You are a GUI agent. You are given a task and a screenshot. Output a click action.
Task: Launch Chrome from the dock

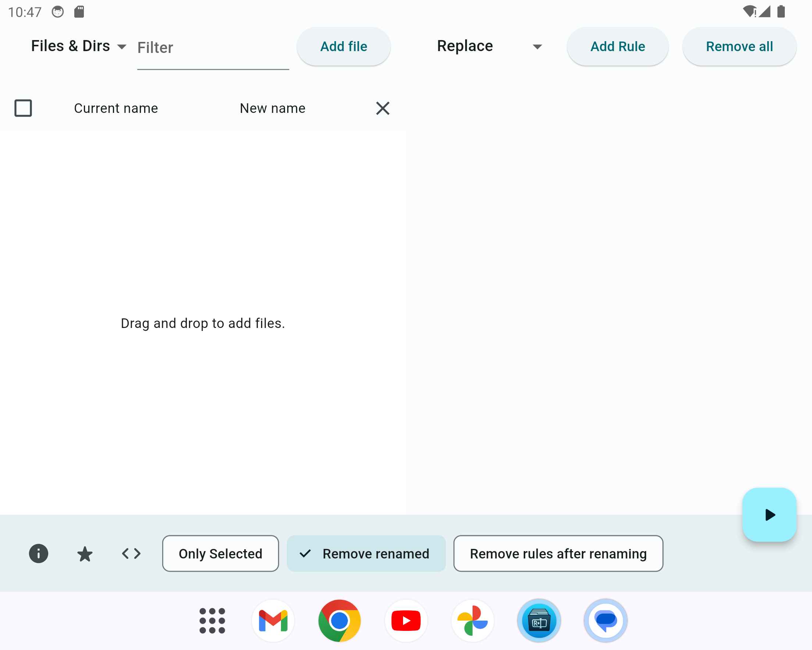coord(339,621)
